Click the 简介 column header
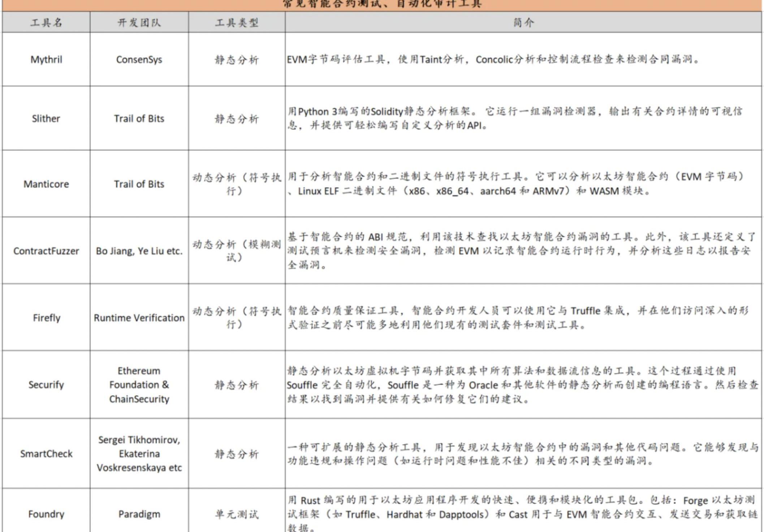This screenshot has height=532, width=764. coord(523,22)
